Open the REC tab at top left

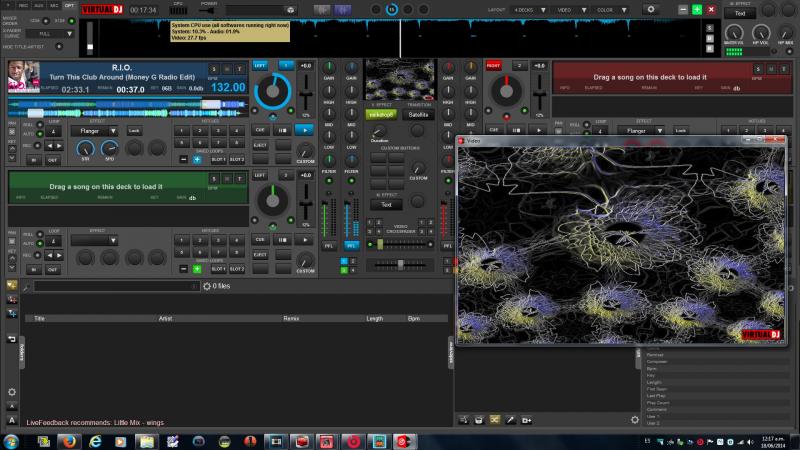(23, 6)
